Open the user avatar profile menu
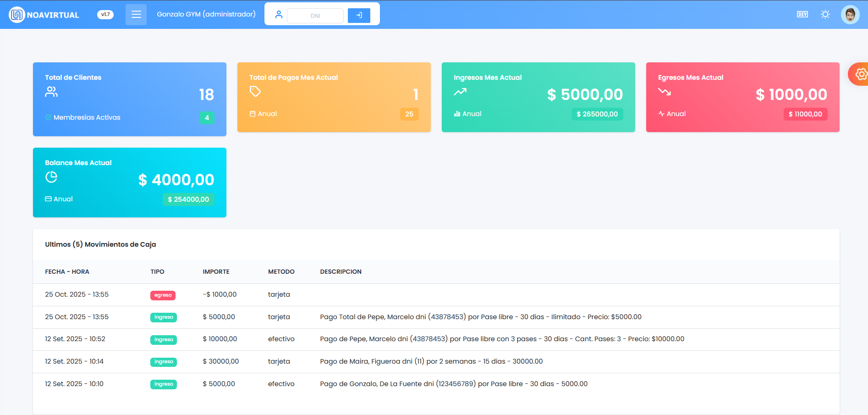 pyautogui.click(x=850, y=15)
